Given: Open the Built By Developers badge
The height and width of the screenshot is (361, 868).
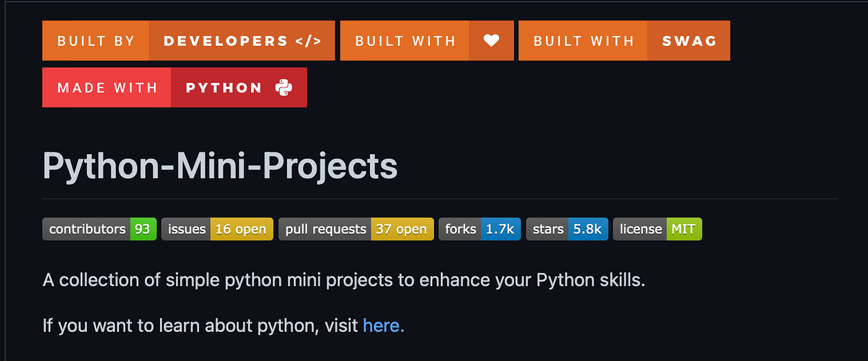Looking at the screenshot, I should point(188,41).
